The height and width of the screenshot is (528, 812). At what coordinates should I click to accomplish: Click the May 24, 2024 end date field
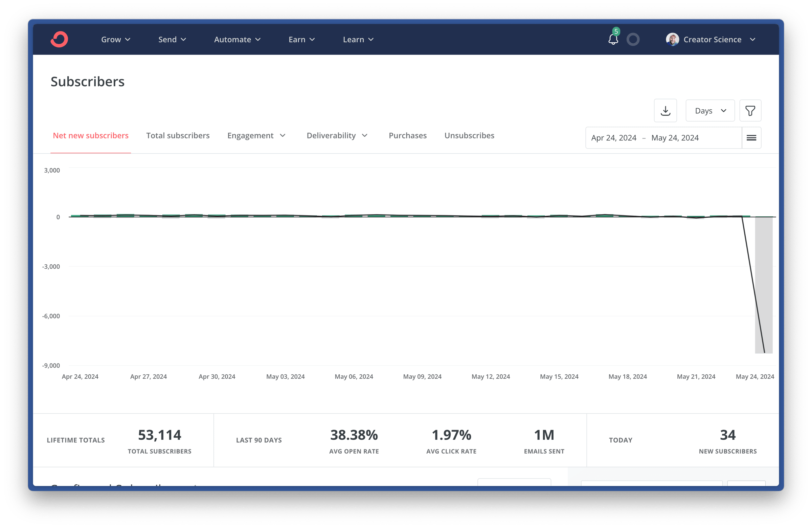click(675, 138)
